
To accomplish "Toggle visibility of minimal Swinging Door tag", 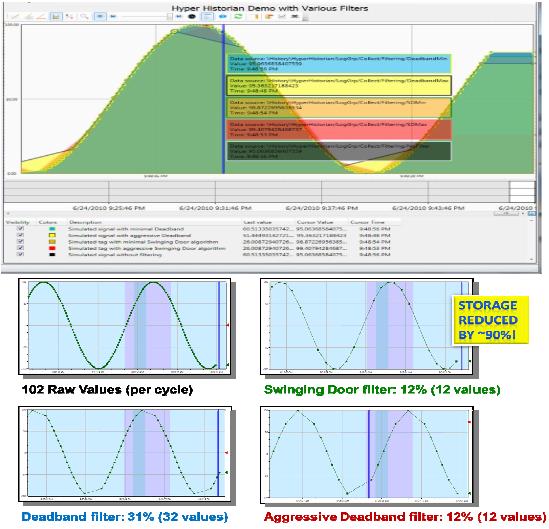I will point(20,242).
